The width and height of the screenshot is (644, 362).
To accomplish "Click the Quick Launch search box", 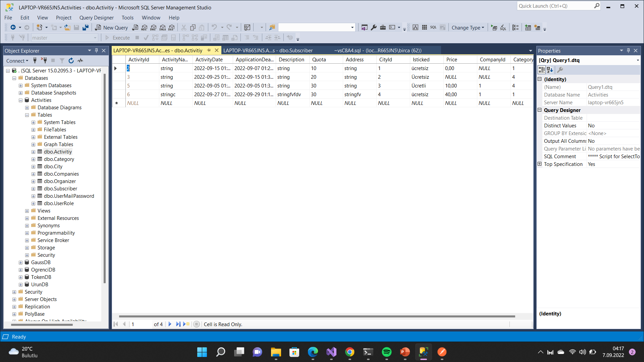I will tap(559, 6).
